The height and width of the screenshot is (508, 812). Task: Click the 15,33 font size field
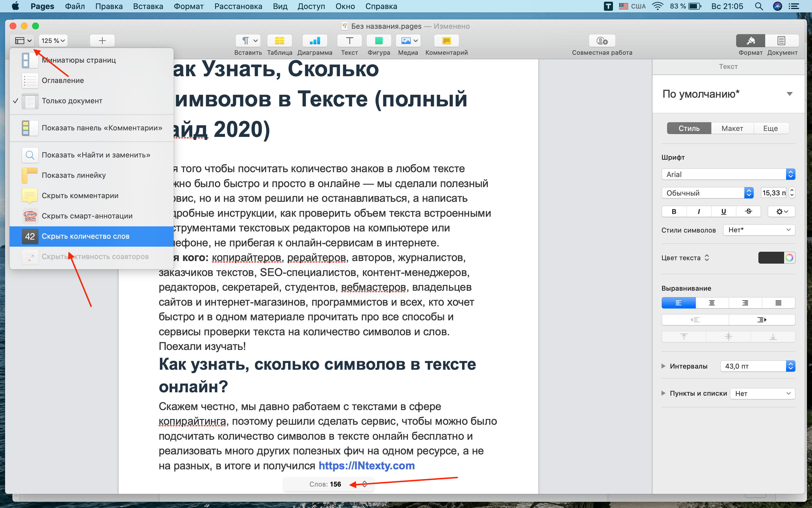click(773, 193)
